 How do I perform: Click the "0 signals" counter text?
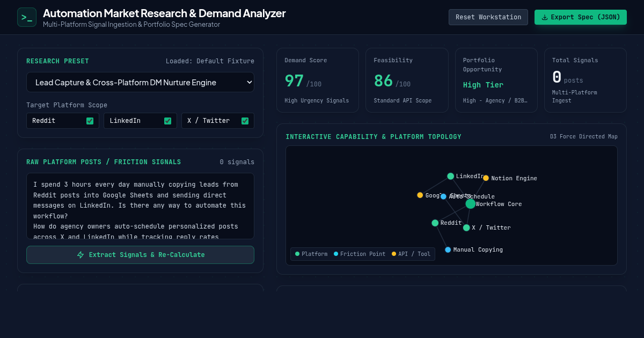click(237, 162)
